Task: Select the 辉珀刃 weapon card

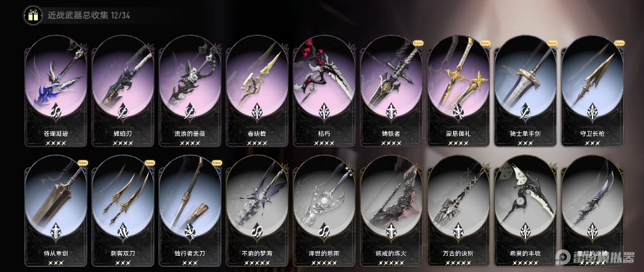Action: point(123,90)
